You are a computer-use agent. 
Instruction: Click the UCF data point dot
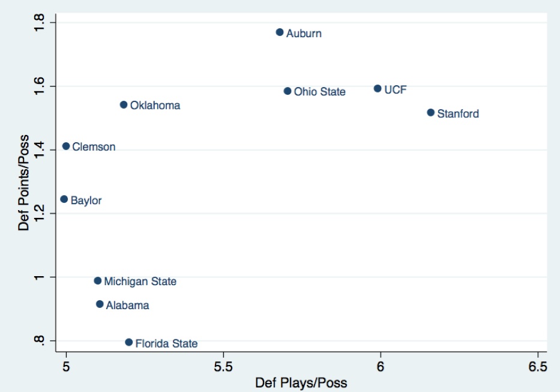tap(378, 88)
